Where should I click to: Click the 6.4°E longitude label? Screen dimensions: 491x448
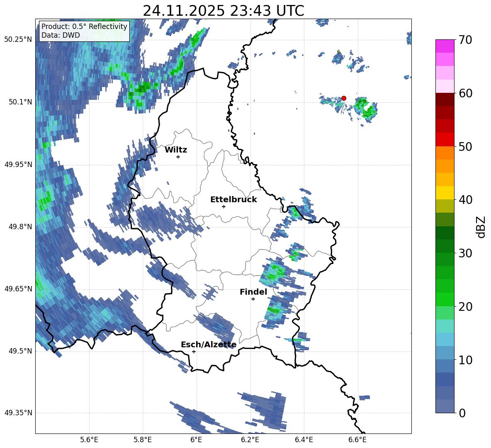tap(304, 440)
